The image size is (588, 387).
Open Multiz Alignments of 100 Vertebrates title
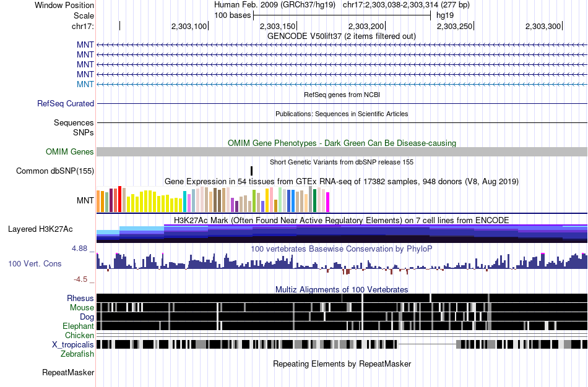pyautogui.click(x=342, y=289)
